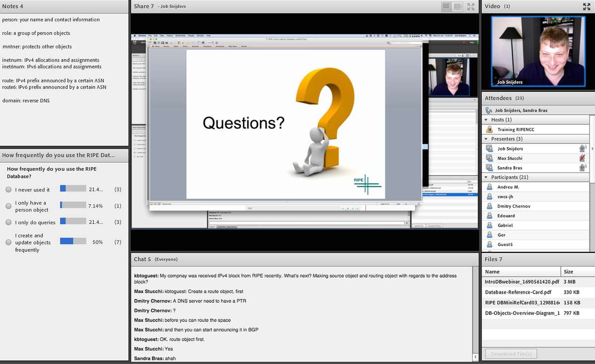The width and height of the screenshot is (595, 364).
Task: Open the Slide Show tab in shared PowerPoint
Action: pos(233,46)
